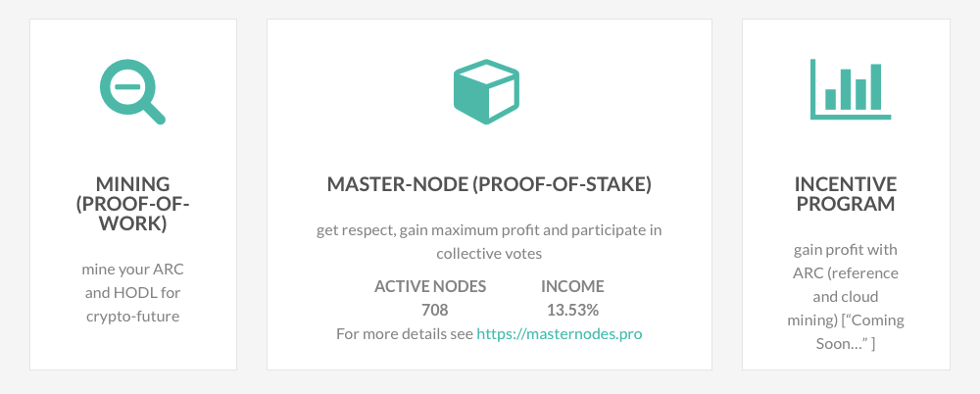980x394 pixels.
Task: Click the 'Coming Soon…' text
Action: (855, 331)
